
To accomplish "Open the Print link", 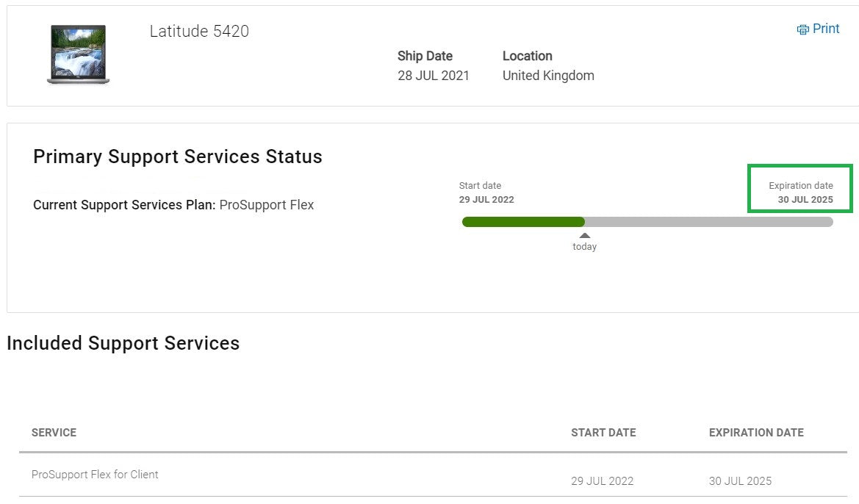I will (x=826, y=29).
